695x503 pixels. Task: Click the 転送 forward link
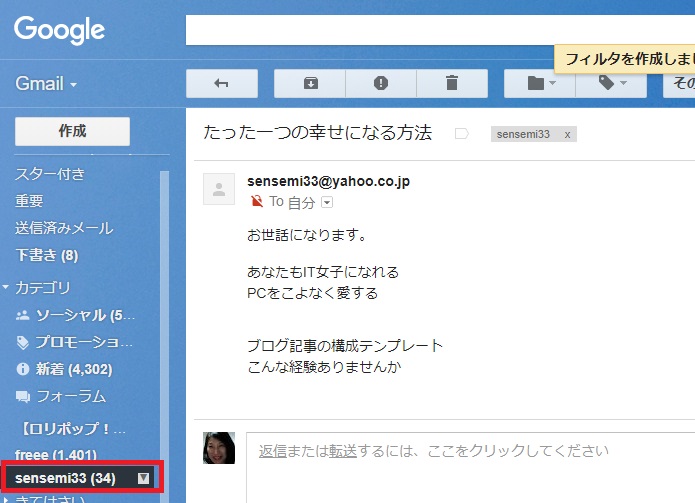(343, 451)
